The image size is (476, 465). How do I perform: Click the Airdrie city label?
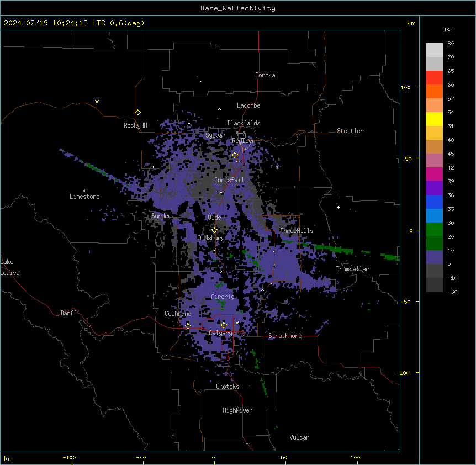point(223,297)
